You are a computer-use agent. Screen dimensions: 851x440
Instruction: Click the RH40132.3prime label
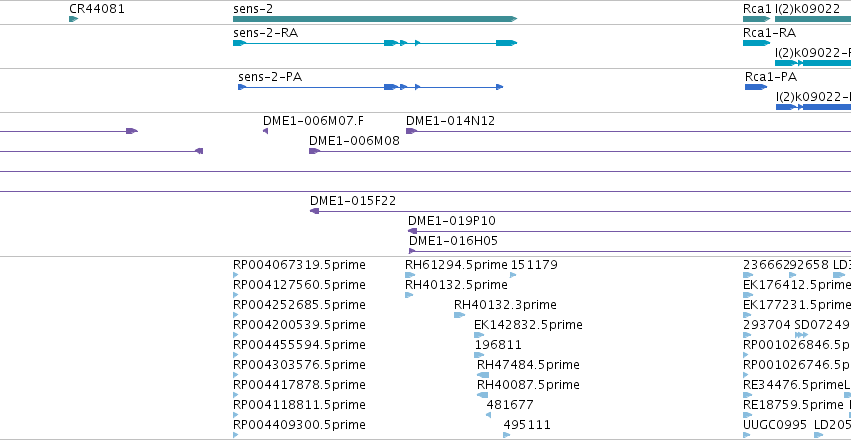(x=505, y=304)
